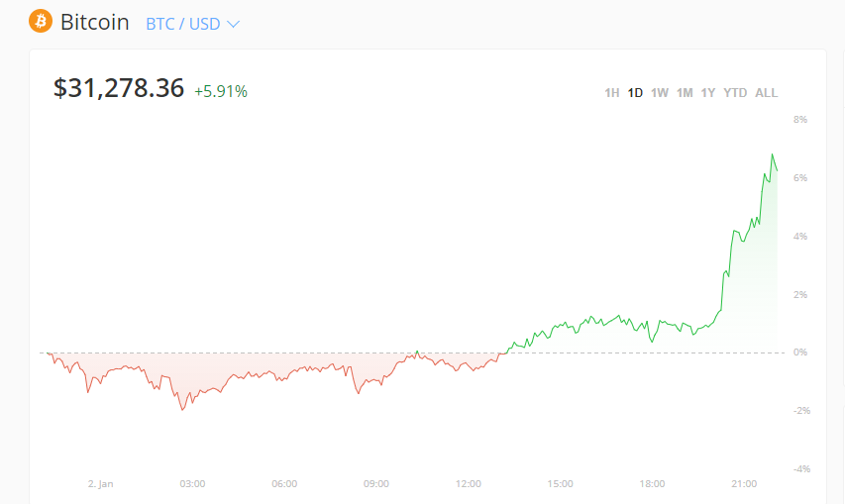Image resolution: width=845 pixels, height=504 pixels.
Task: Click the 12:00 time axis label
Action: [469, 484]
